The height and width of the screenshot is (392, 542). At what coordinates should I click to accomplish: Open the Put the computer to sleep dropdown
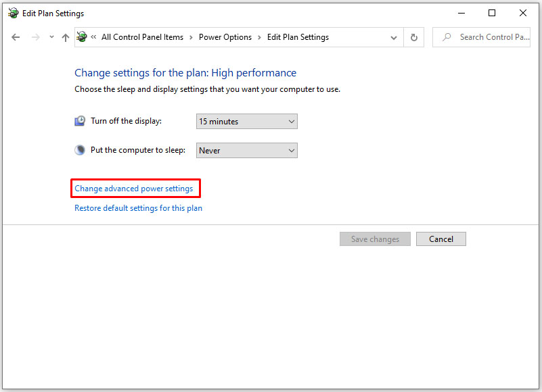[x=246, y=151]
